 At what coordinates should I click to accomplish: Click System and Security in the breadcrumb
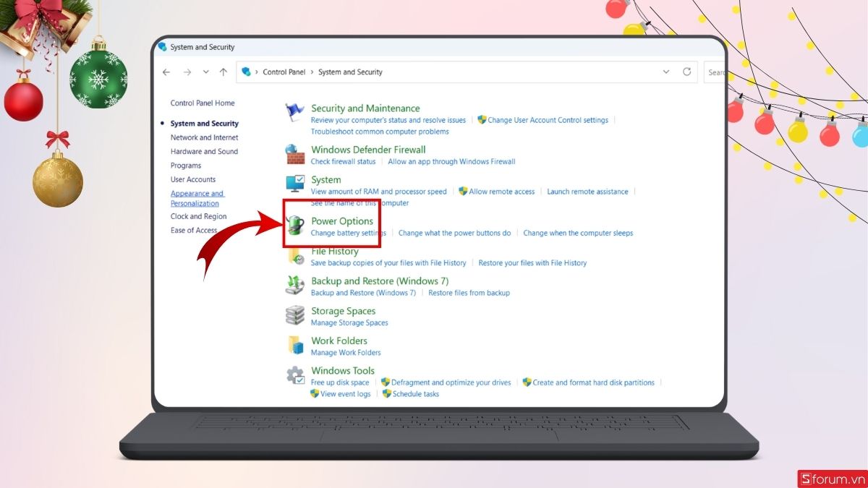pos(350,72)
